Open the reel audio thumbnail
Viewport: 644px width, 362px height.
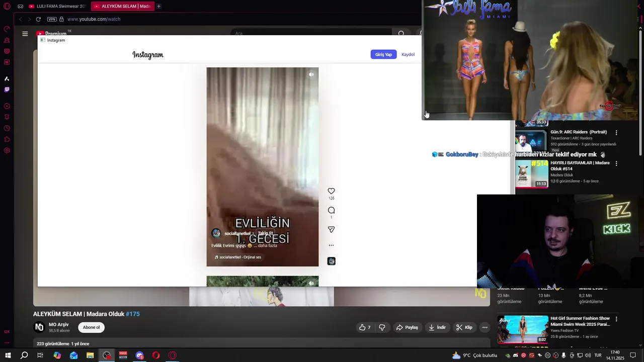[331, 261]
